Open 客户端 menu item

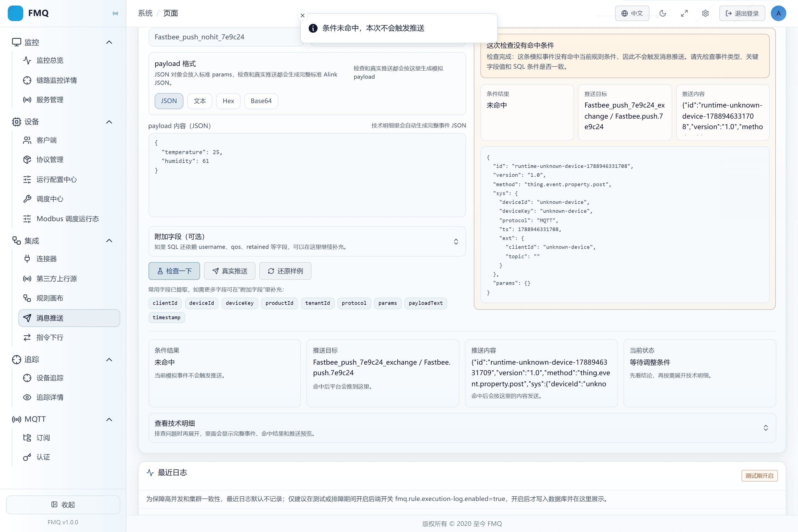coord(69,140)
